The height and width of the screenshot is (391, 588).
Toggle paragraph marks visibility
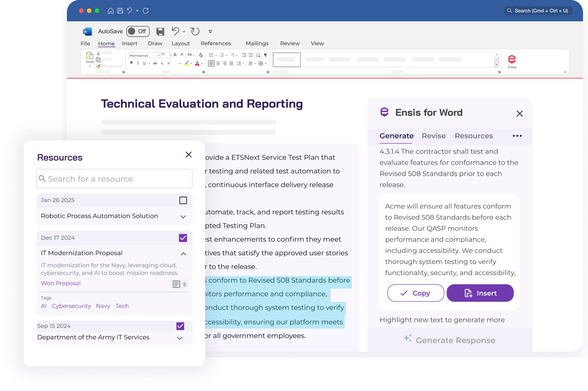pyautogui.click(x=266, y=55)
